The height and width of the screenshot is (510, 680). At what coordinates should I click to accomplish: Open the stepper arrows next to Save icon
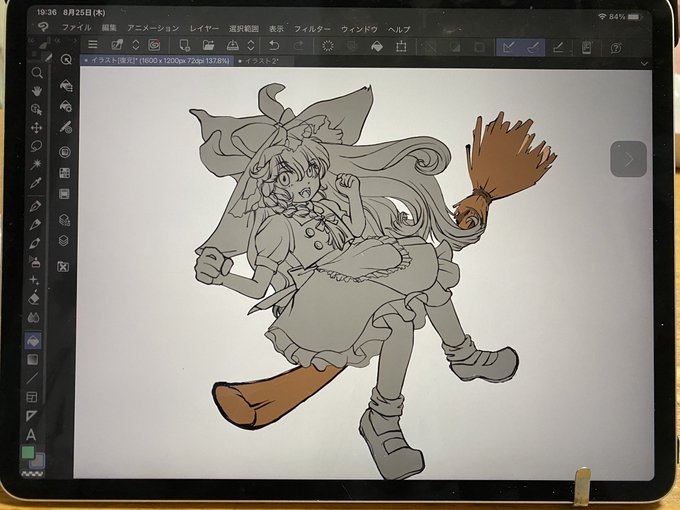251,46
